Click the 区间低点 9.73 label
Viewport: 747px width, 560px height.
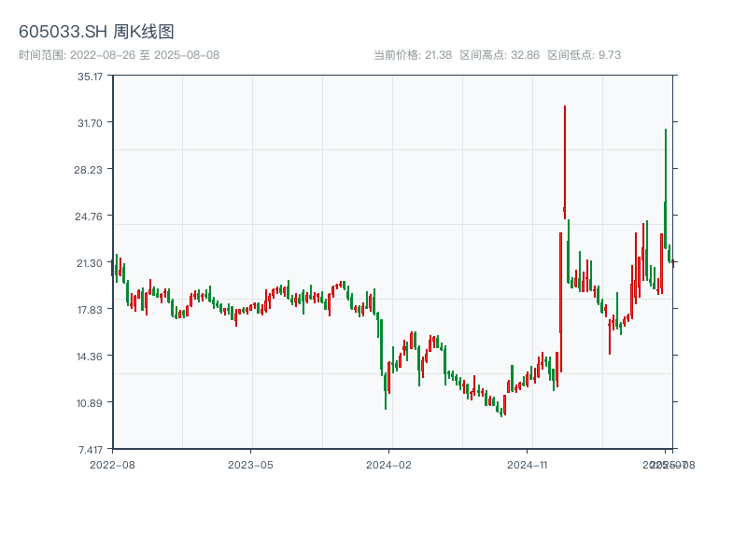(584, 55)
